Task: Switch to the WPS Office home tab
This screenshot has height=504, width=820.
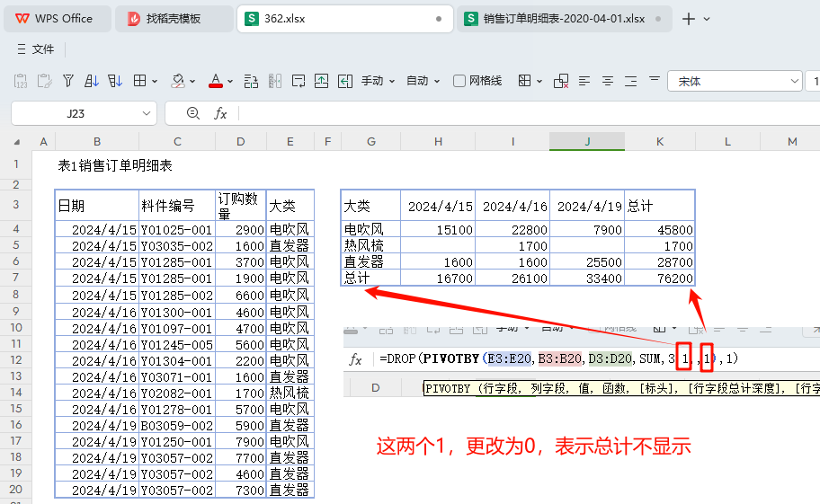Action: (x=57, y=19)
